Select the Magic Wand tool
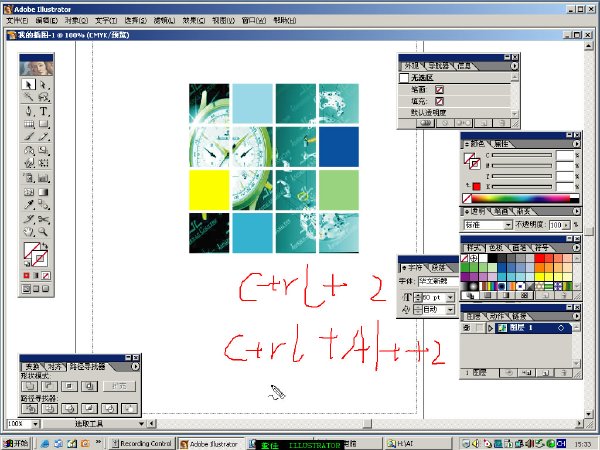Viewport: 600px width, 450px height. click(x=29, y=97)
